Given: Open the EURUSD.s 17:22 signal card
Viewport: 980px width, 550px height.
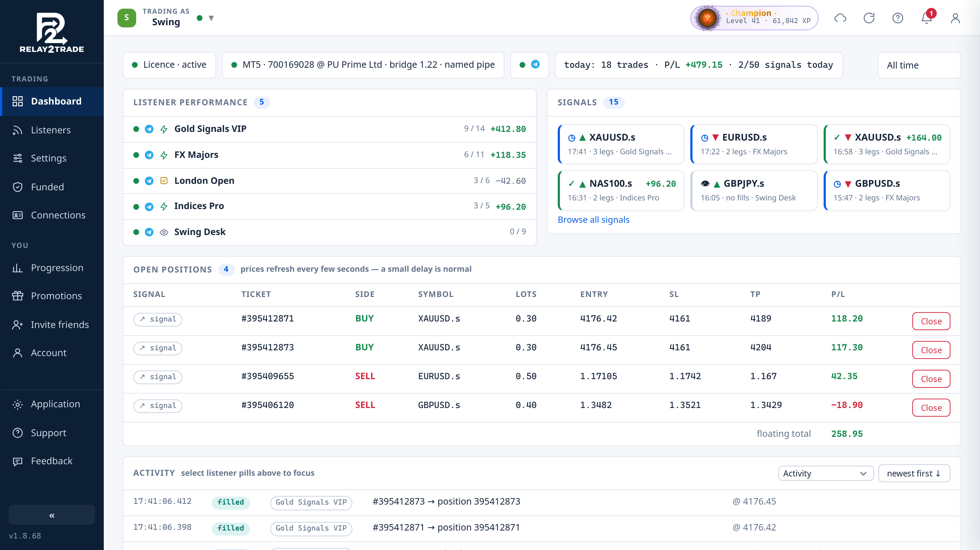Looking at the screenshot, I should click(x=754, y=144).
